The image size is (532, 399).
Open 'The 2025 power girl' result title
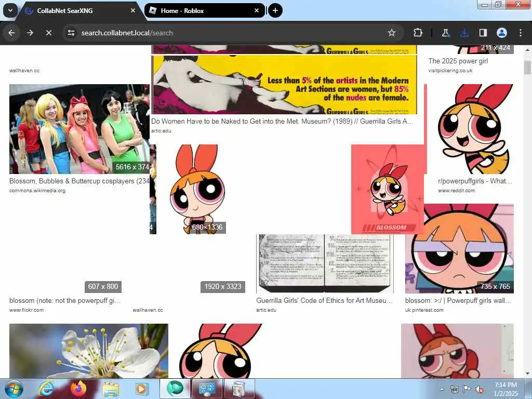click(458, 61)
